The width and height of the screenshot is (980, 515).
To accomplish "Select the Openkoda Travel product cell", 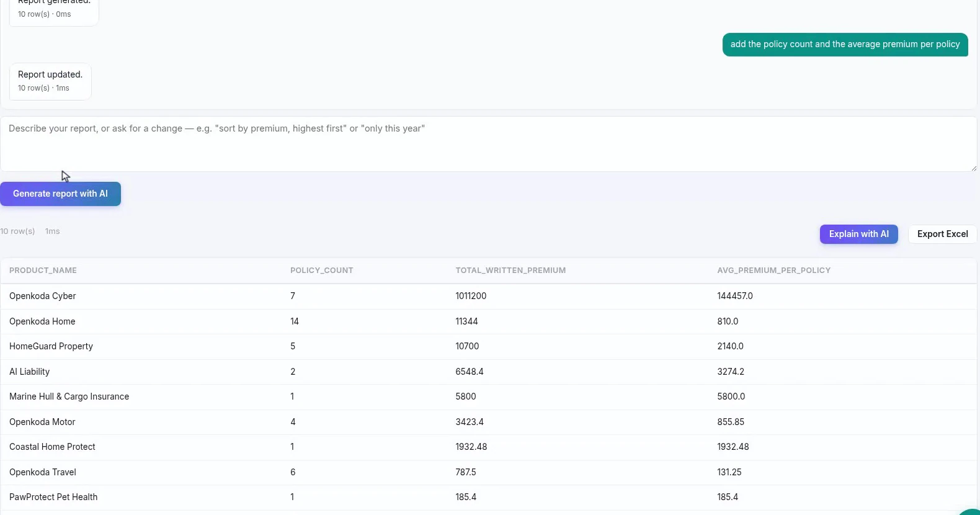I will pos(43,472).
